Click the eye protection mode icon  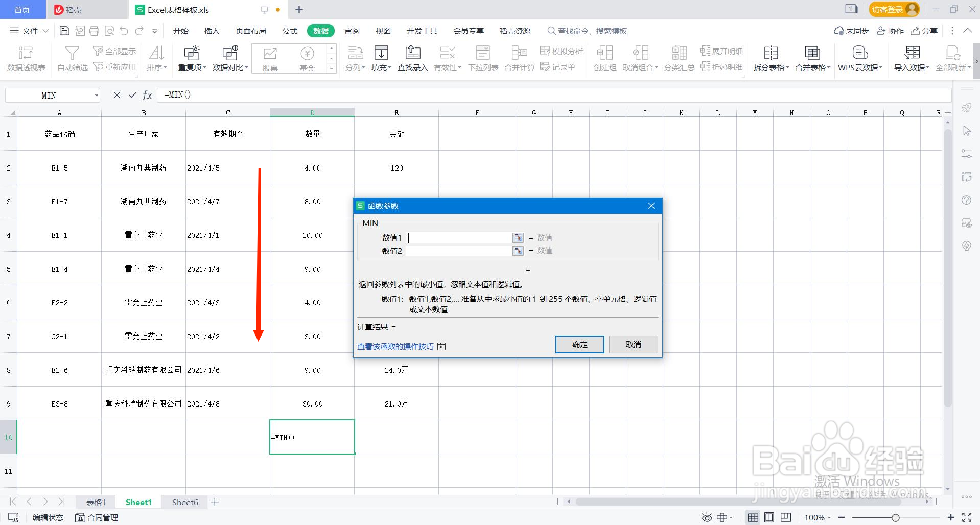(707, 517)
